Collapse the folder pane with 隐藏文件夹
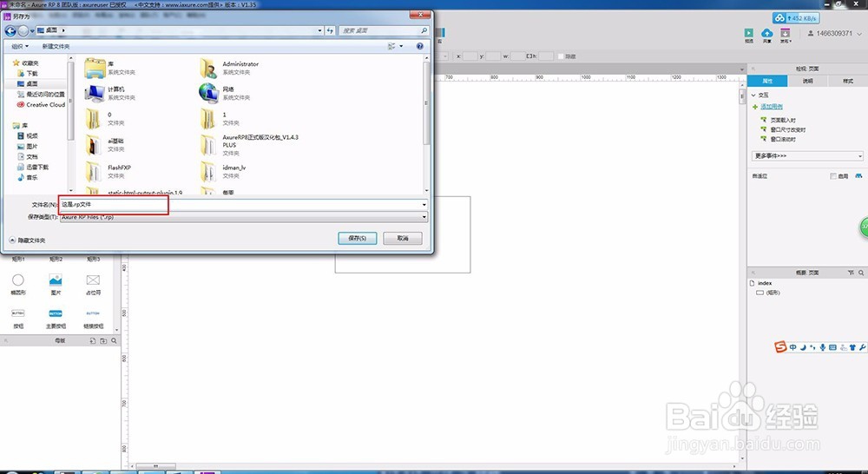Screen dimensions: 868x474 (x=28, y=240)
